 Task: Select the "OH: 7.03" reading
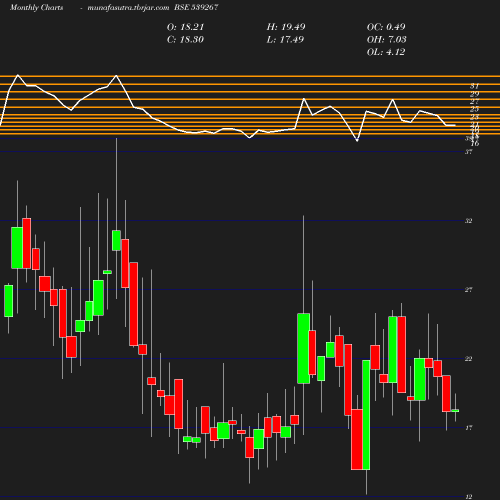pos(386,39)
